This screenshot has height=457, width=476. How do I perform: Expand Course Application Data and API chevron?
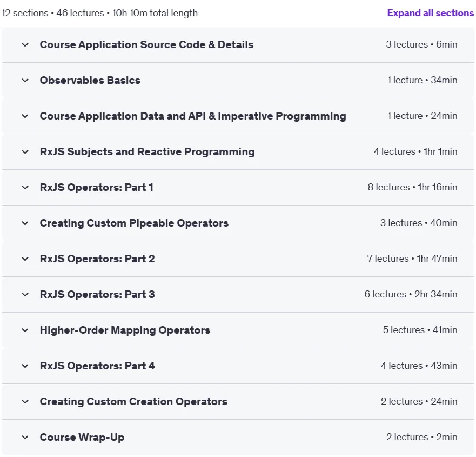(25, 116)
